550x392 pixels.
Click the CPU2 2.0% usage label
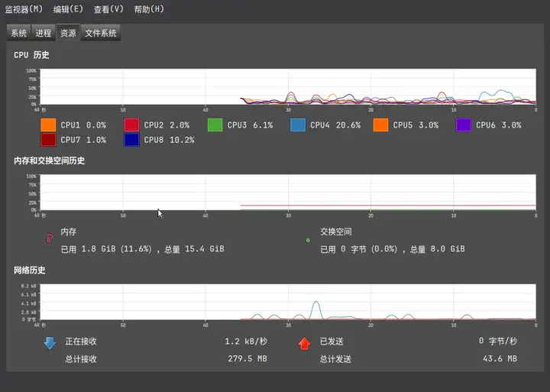click(167, 125)
